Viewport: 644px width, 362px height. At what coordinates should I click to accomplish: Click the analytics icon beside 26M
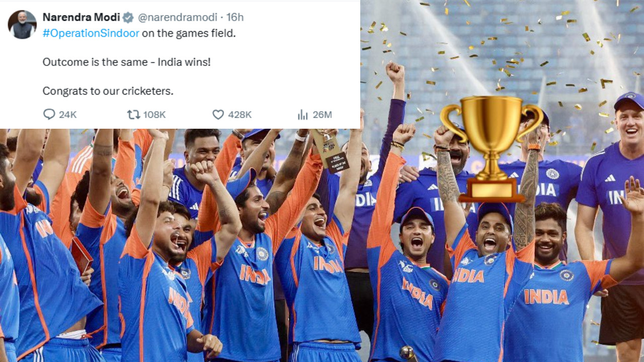point(303,115)
